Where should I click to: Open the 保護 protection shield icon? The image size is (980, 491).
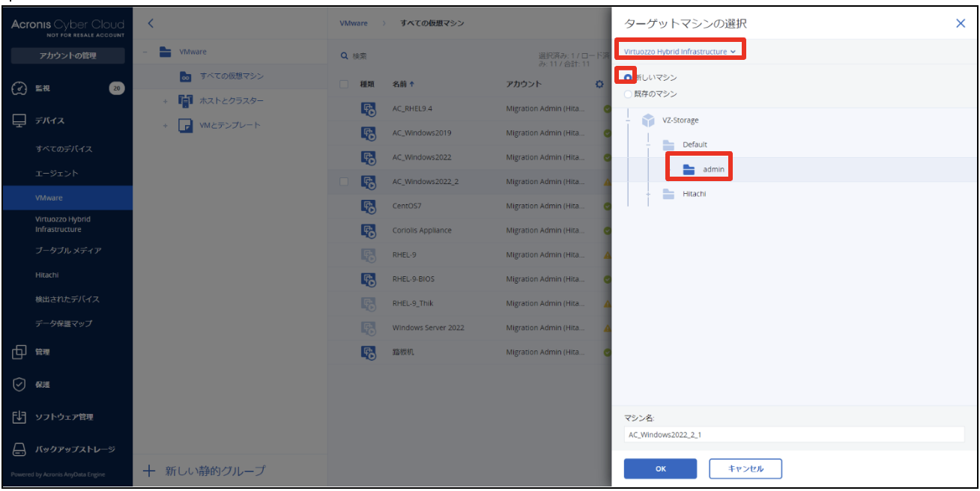point(20,384)
